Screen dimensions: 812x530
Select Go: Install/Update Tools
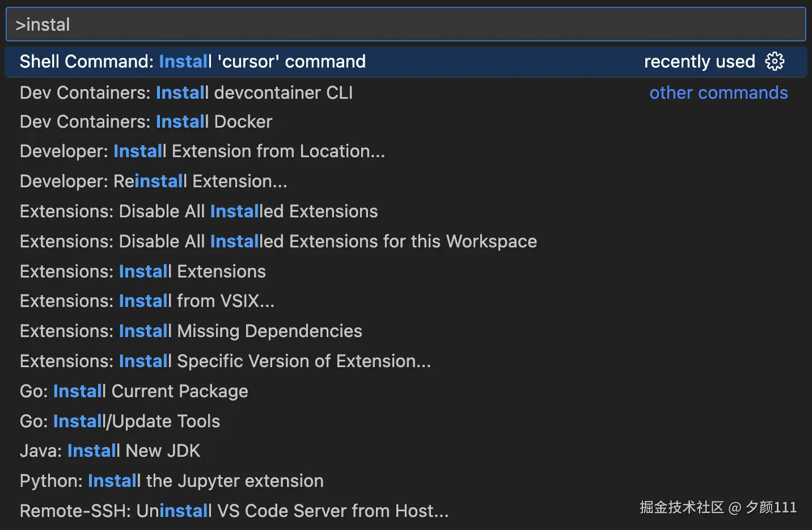coord(120,422)
